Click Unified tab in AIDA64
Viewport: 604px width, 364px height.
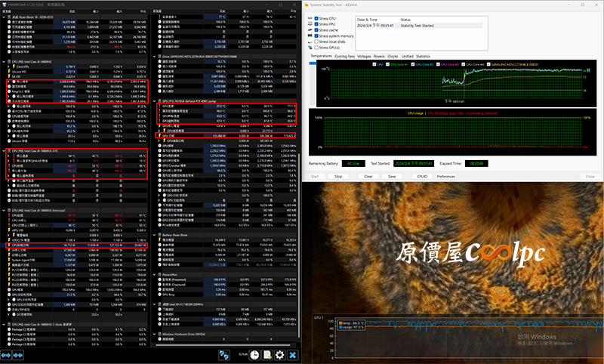(407, 56)
